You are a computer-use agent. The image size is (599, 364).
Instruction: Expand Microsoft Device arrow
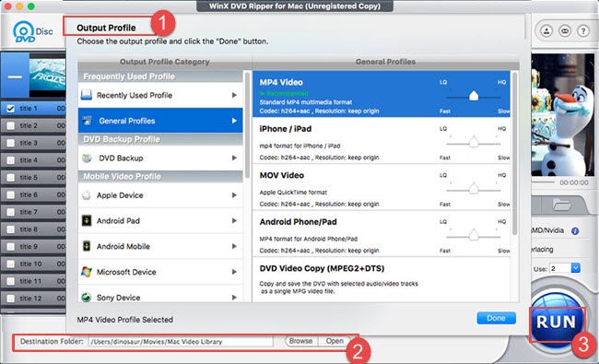[x=234, y=272]
